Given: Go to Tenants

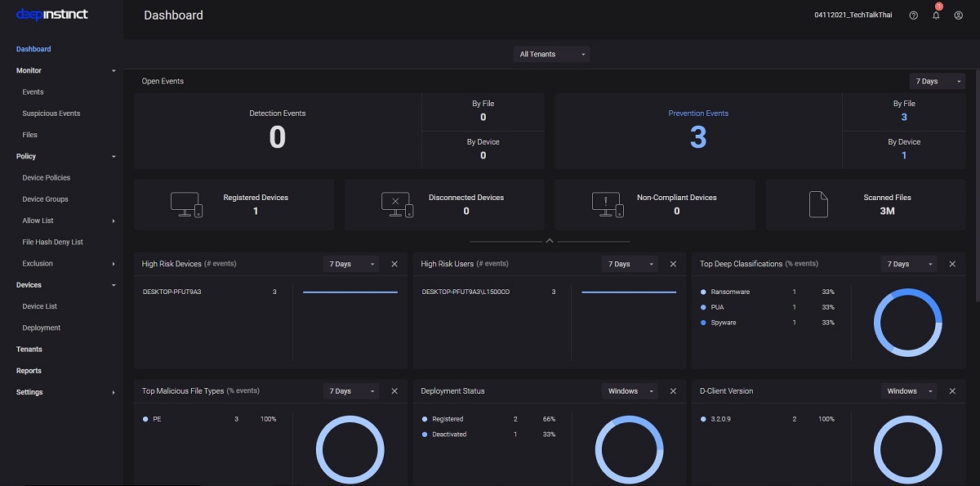Looking at the screenshot, I should (x=29, y=350).
